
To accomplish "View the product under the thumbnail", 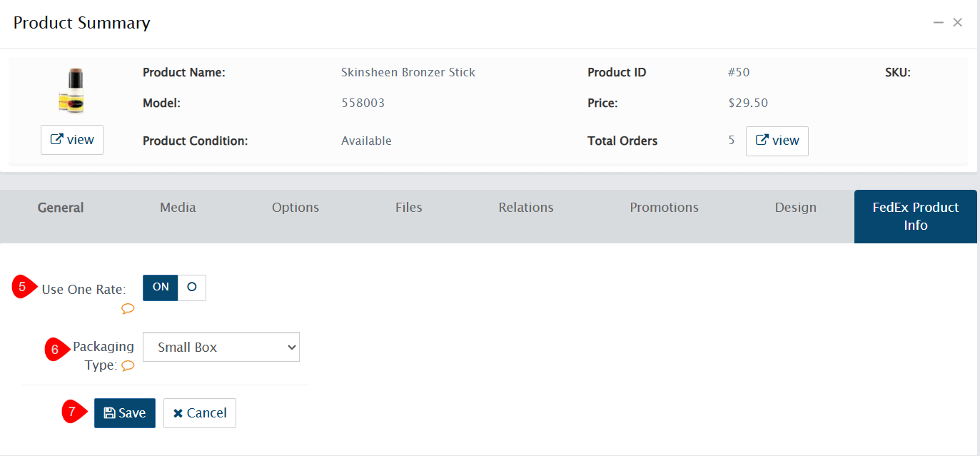I will pos(72,140).
